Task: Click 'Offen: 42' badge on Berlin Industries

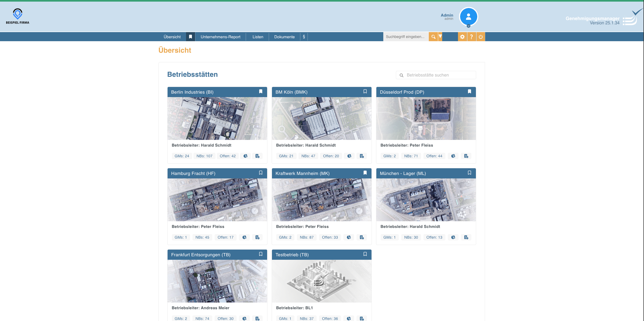Action: pyautogui.click(x=228, y=156)
